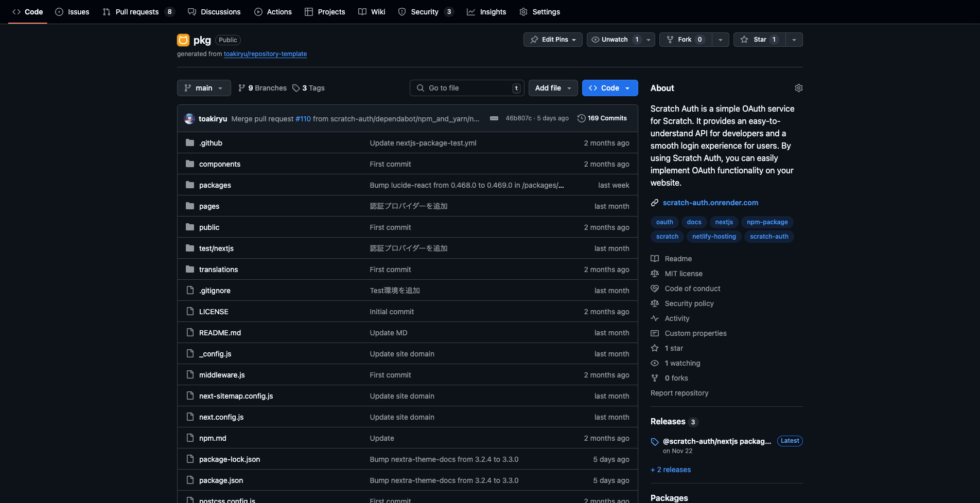This screenshot has width=980, height=503.
Task: Click toakiryu's avatar in the commit bar
Action: (189, 118)
